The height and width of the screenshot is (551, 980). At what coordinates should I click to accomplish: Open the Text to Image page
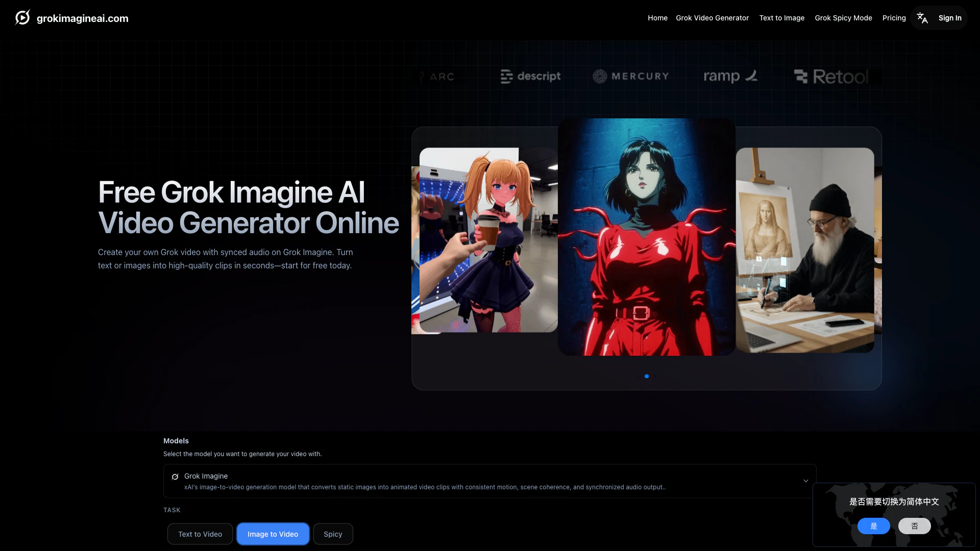(781, 18)
